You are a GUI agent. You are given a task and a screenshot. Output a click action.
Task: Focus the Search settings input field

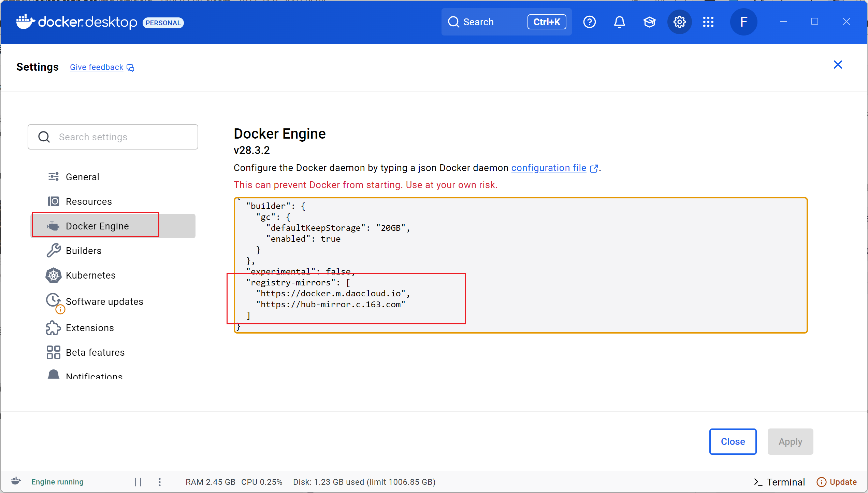113,137
